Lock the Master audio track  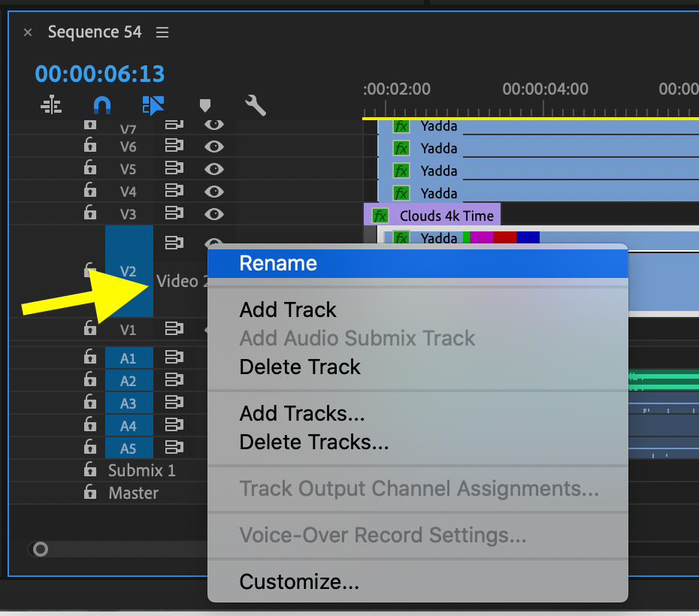click(90, 492)
